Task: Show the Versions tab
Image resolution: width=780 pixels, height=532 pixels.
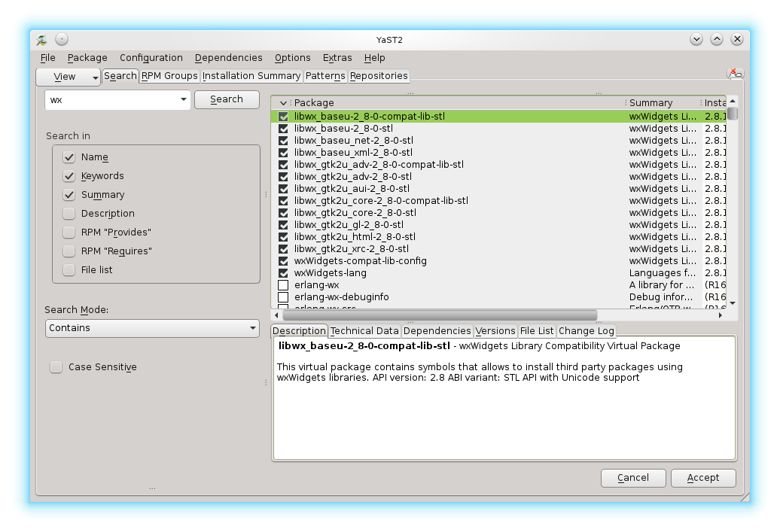Action: coord(495,331)
